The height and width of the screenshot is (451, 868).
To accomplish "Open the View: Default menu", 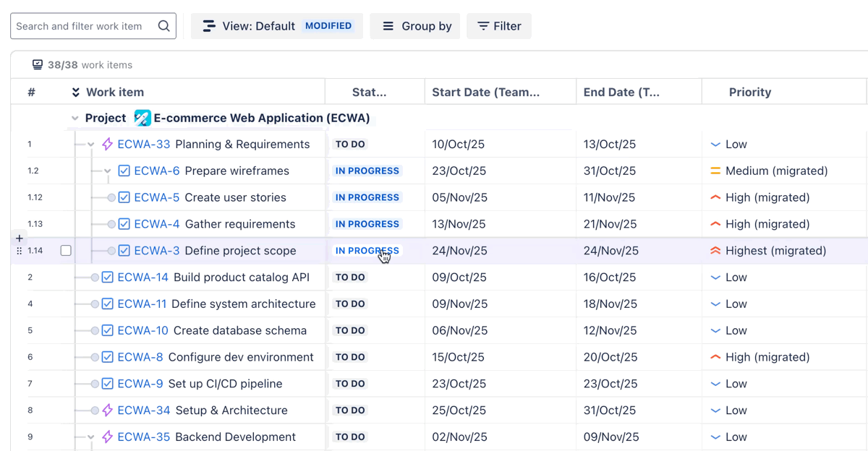I will tap(276, 26).
